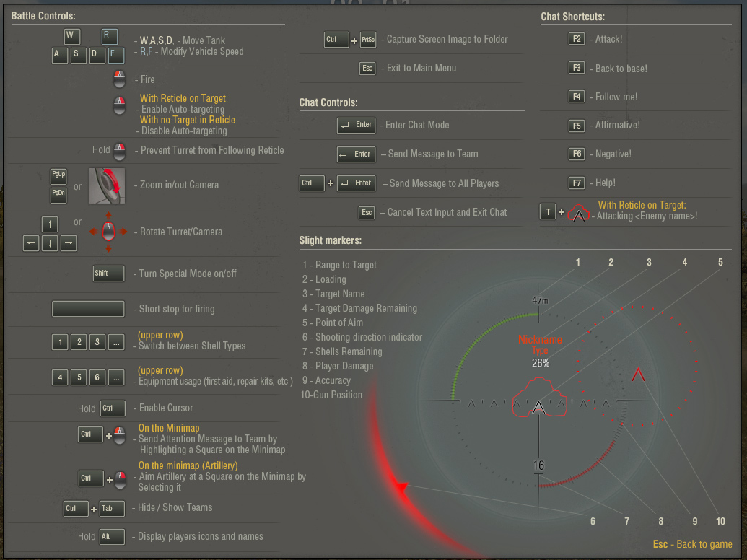Select the D movement key icon

click(97, 56)
